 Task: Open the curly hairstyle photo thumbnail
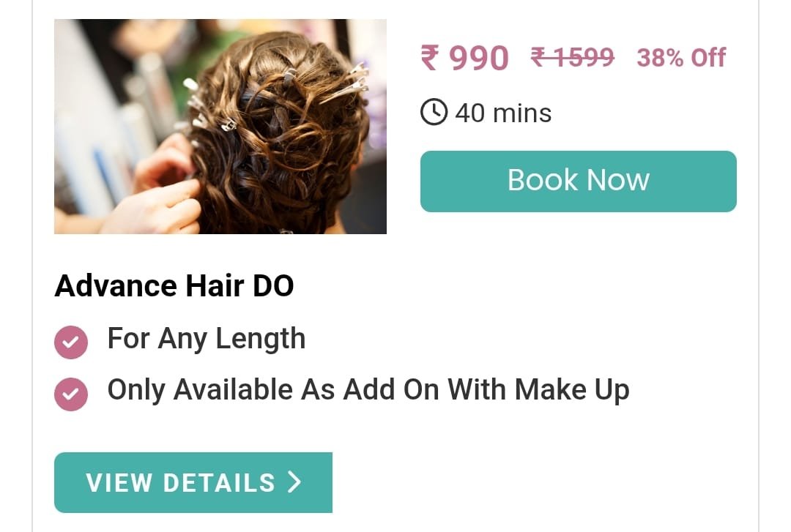220,127
